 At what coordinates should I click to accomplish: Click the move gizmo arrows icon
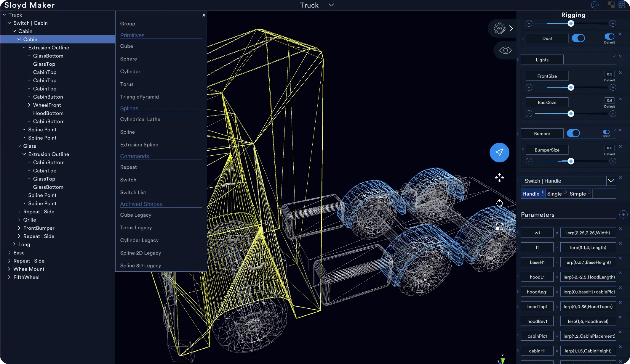[x=500, y=178]
